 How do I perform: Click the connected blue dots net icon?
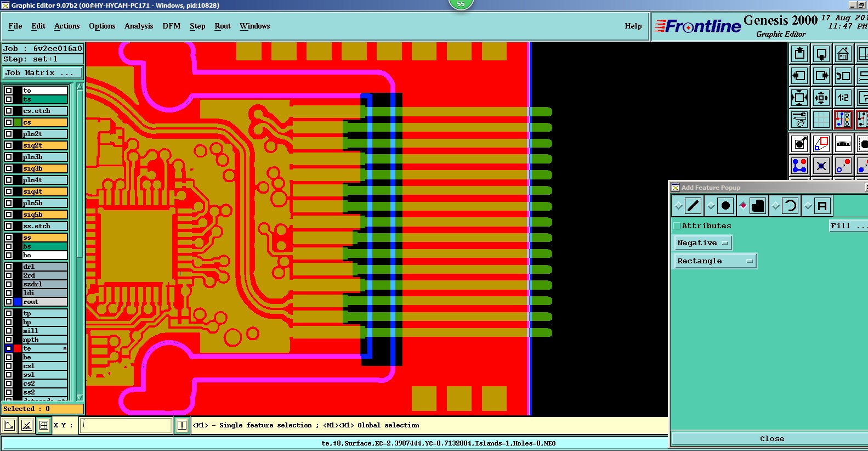click(799, 165)
